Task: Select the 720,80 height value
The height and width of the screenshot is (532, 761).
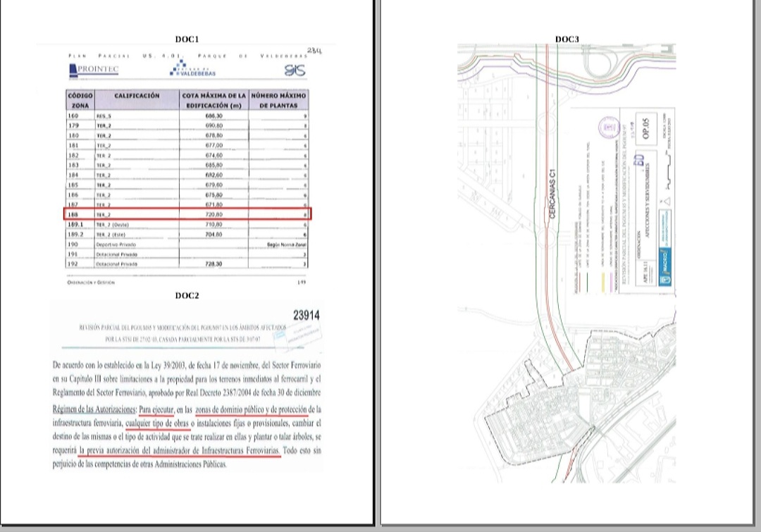Action: [214, 214]
